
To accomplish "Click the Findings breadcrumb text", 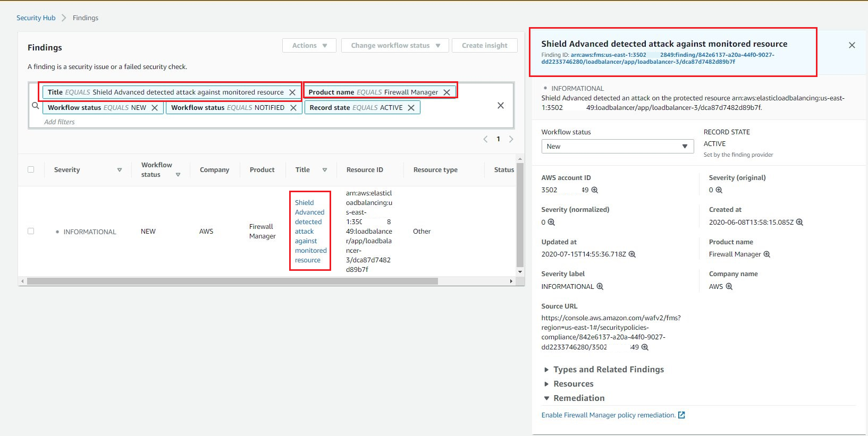I will point(86,18).
